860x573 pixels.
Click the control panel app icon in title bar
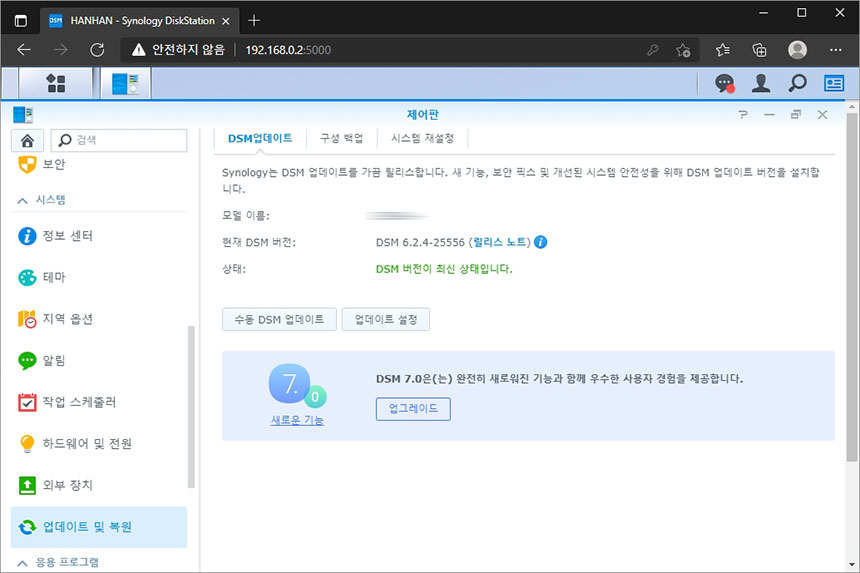pyautogui.click(x=23, y=115)
